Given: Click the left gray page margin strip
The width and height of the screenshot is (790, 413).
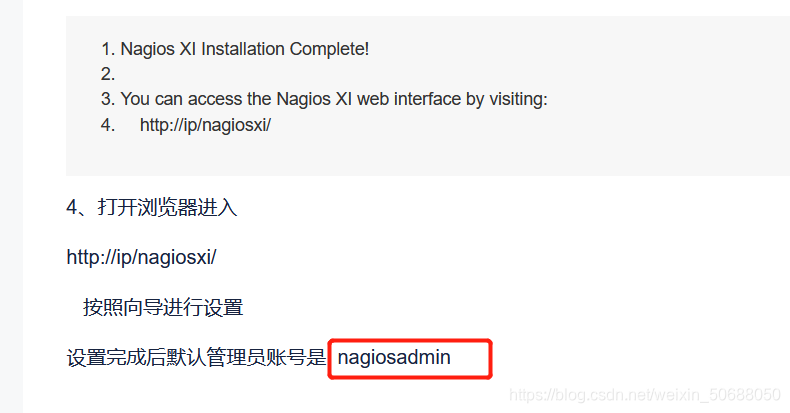Looking at the screenshot, I should (11, 206).
